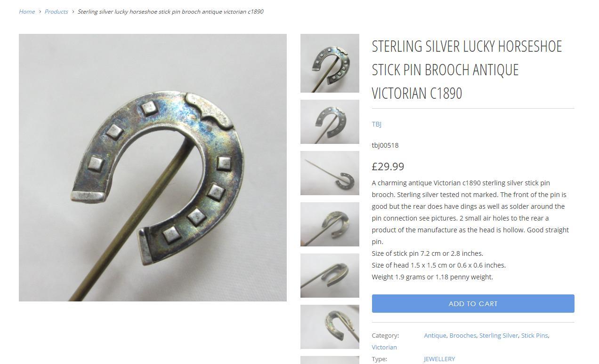Open the Antique category link
This screenshot has width=599, height=364.
pos(435,335)
